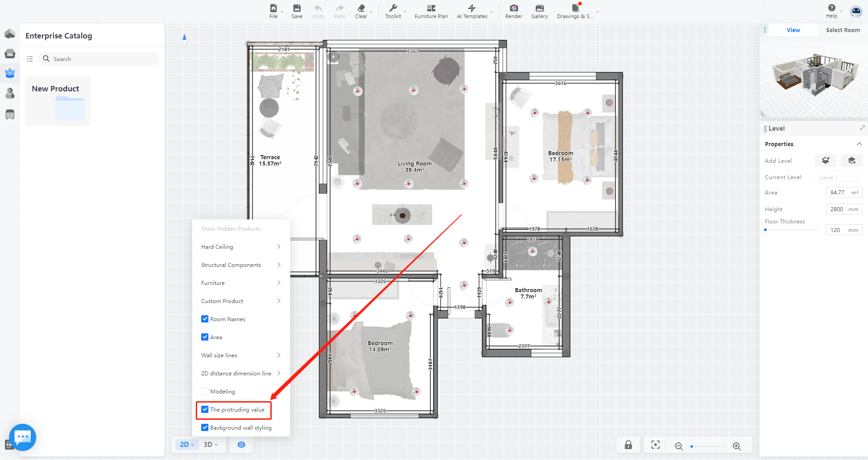Collapse the Properties section
This screenshot has width=868, height=460.
(x=859, y=144)
